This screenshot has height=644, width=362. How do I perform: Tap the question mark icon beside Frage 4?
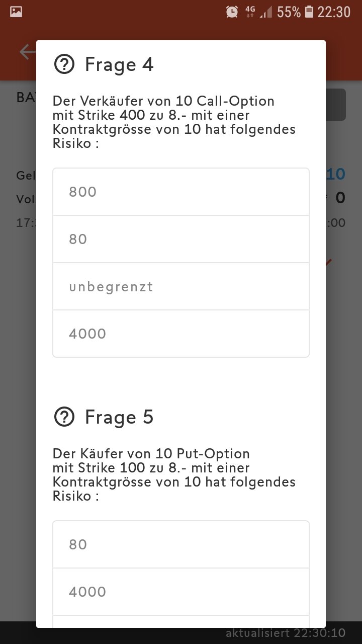point(64,64)
